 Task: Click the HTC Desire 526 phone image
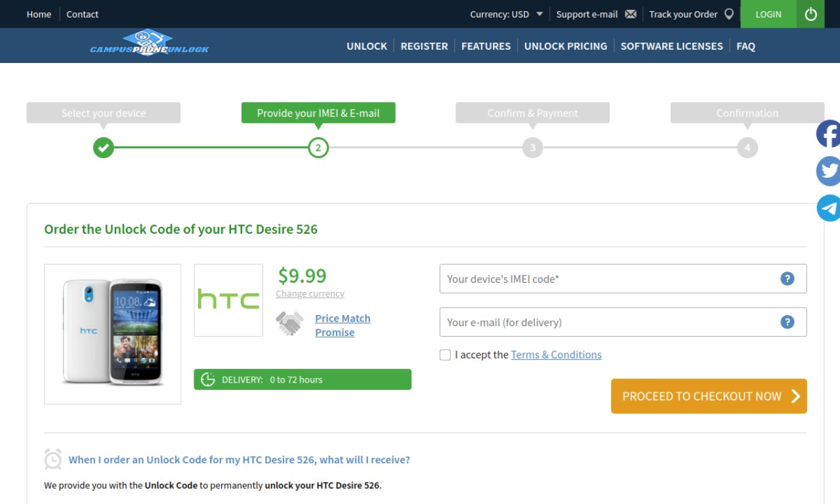coord(113,334)
